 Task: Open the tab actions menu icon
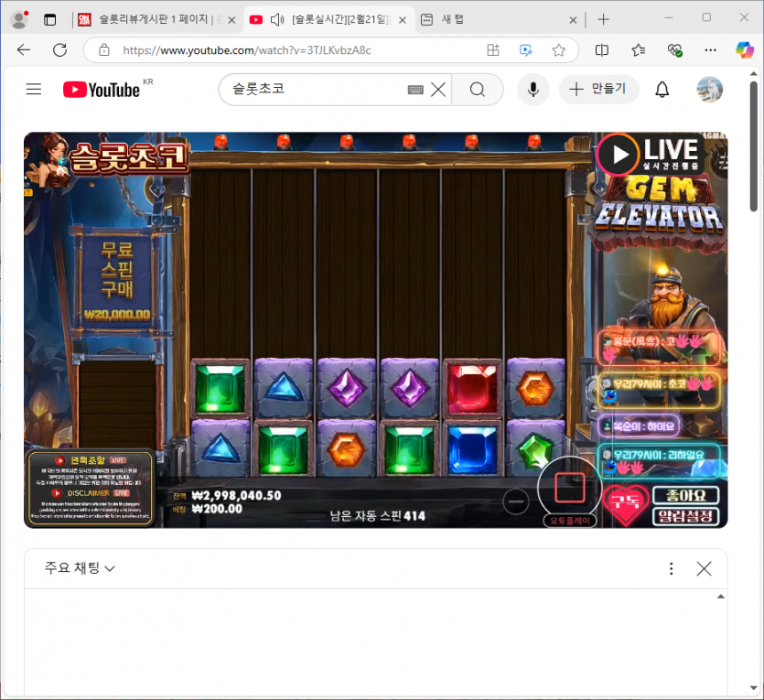(49, 19)
